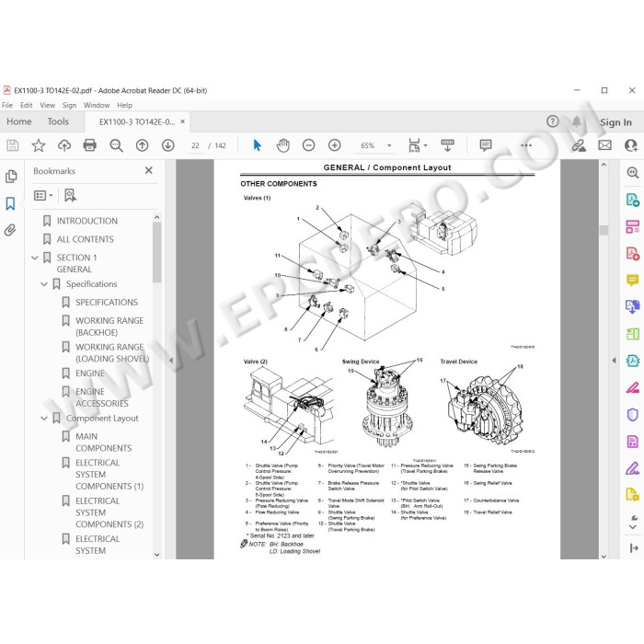
Task: Collapse the Component Layout bookmark group
Action: (x=44, y=419)
